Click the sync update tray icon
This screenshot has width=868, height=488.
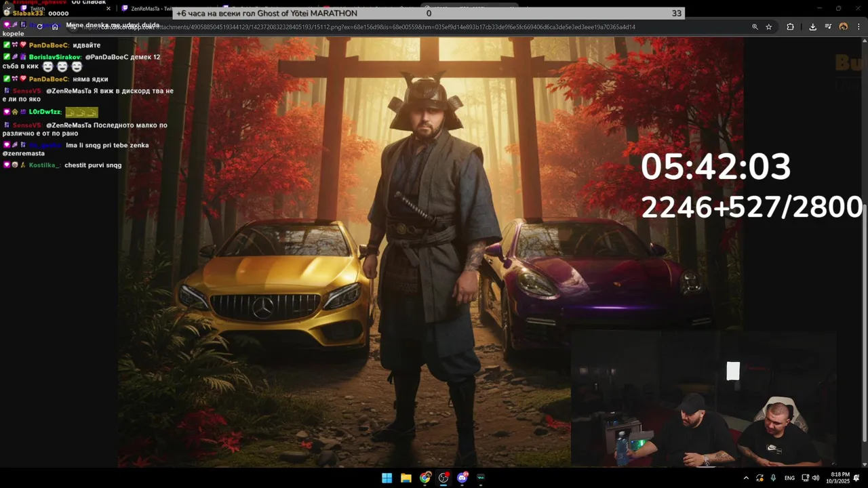pyautogui.click(x=759, y=478)
